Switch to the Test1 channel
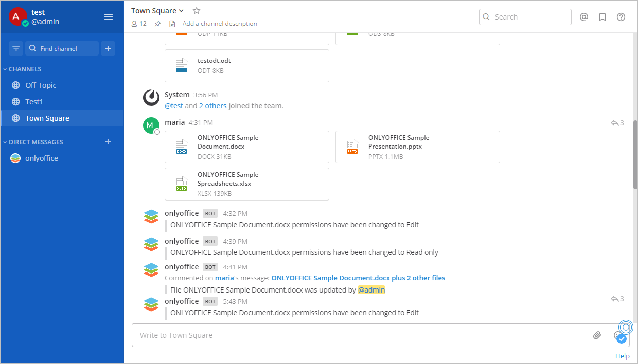Screen dimensions: 638x364 pyautogui.click(x=34, y=102)
